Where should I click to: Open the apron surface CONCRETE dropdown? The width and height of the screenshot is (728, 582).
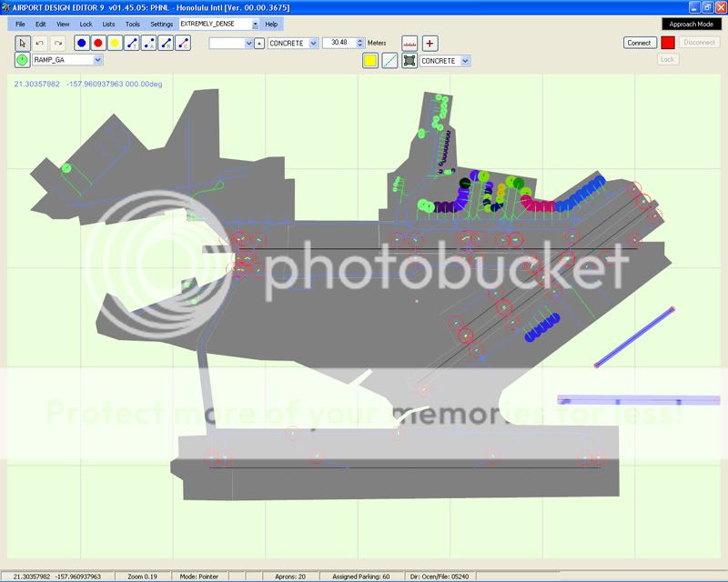click(x=466, y=61)
